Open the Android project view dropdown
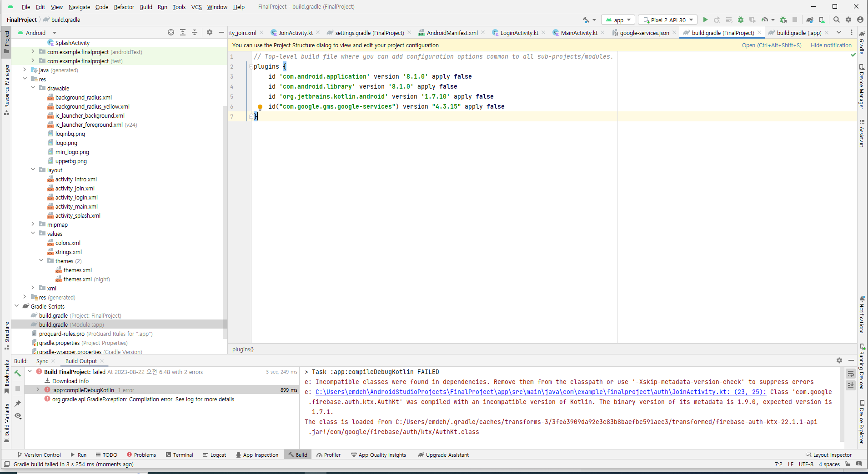The image size is (868, 474). 37,33
